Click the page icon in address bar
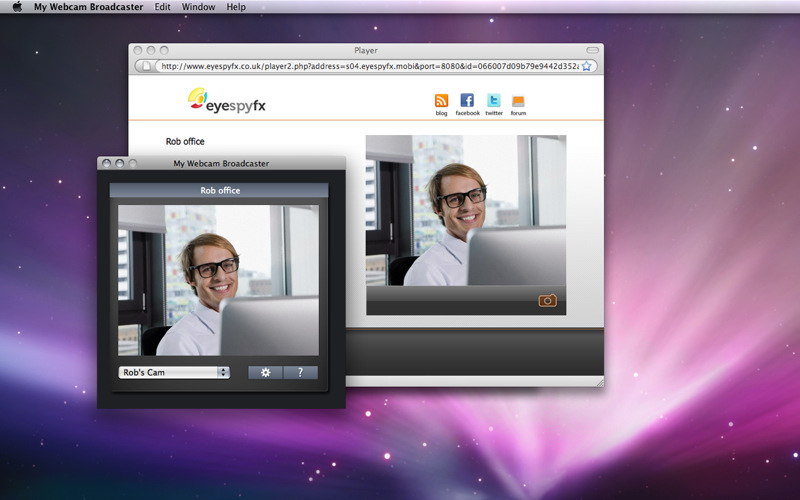 pos(146,66)
